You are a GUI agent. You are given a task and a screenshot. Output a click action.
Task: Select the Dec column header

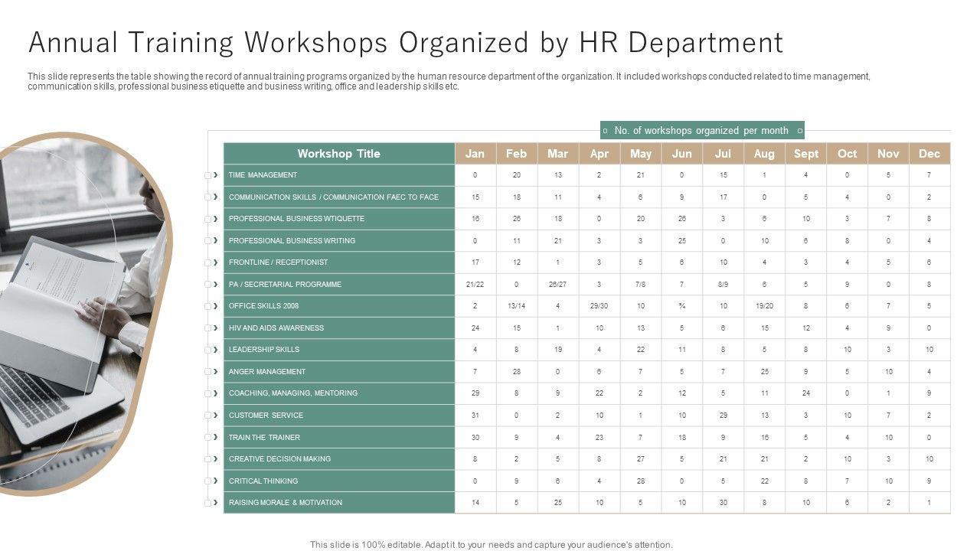pyautogui.click(x=929, y=154)
